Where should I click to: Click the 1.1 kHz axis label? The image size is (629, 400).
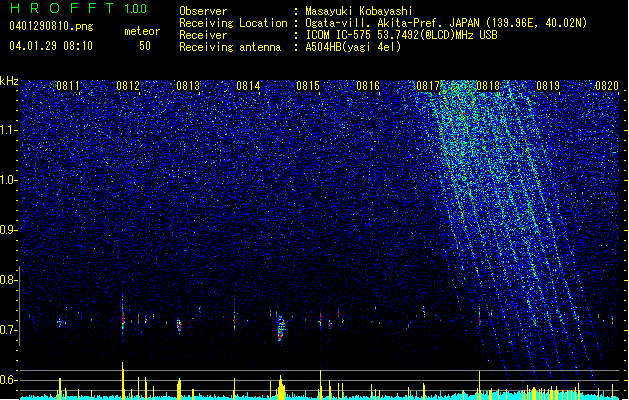[x=9, y=130]
